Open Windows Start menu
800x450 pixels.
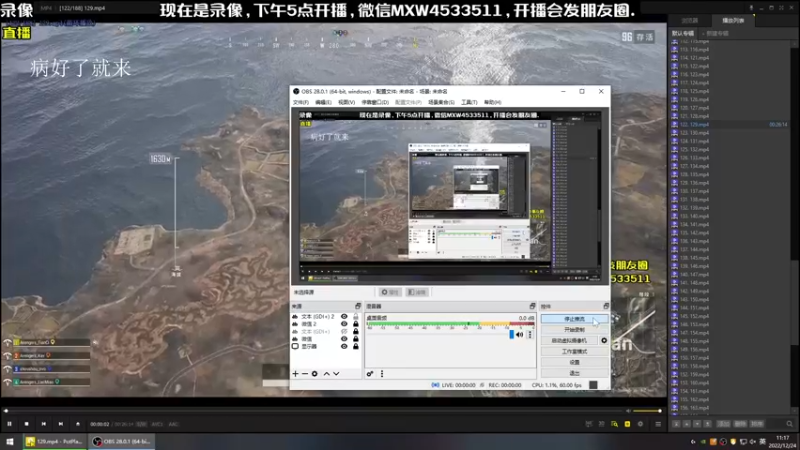(x=10, y=442)
